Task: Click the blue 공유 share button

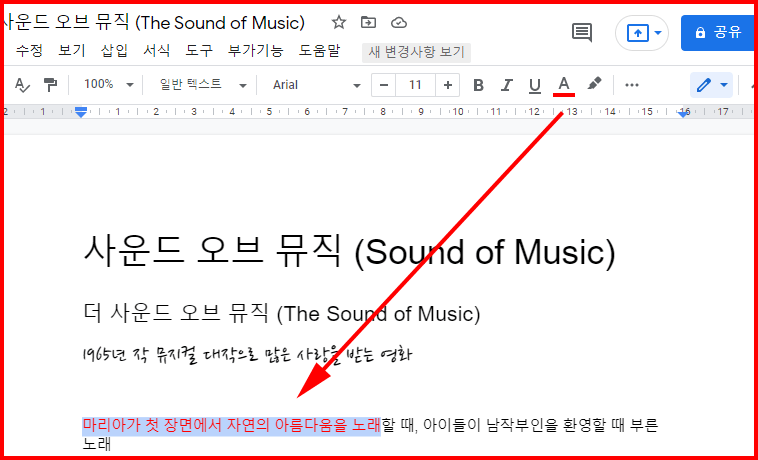Action: 718,32
